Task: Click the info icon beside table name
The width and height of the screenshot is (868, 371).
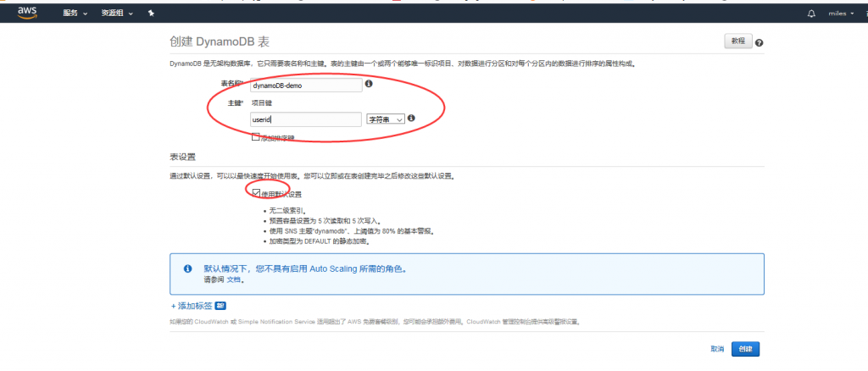Action: pos(369,84)
